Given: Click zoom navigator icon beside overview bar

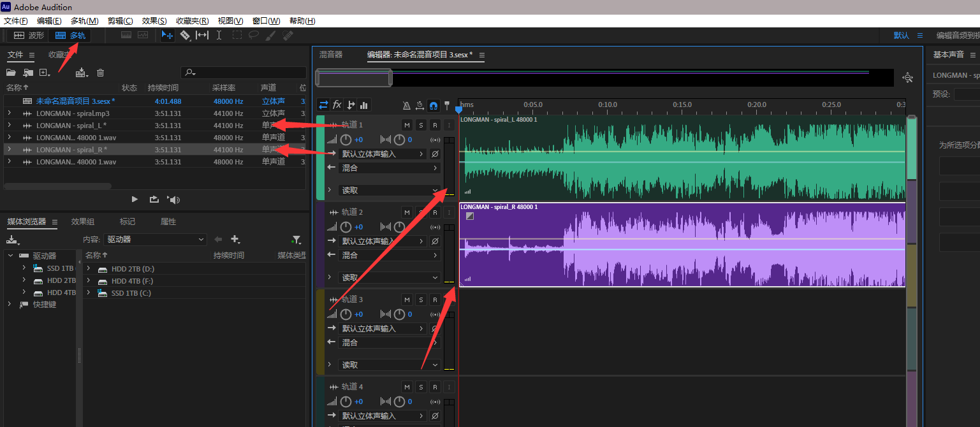Looking at the screenshot, I should [x=908, y=78].
